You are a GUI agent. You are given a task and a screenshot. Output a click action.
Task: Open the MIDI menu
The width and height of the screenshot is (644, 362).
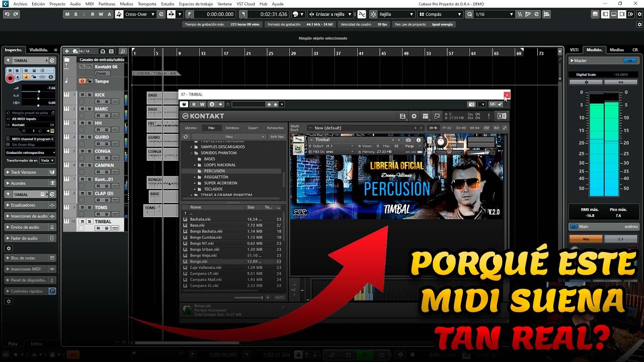pos(90,4)
